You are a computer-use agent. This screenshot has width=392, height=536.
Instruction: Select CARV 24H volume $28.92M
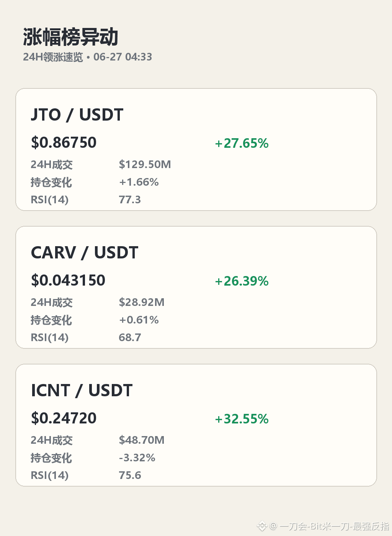tap(142, 302)
